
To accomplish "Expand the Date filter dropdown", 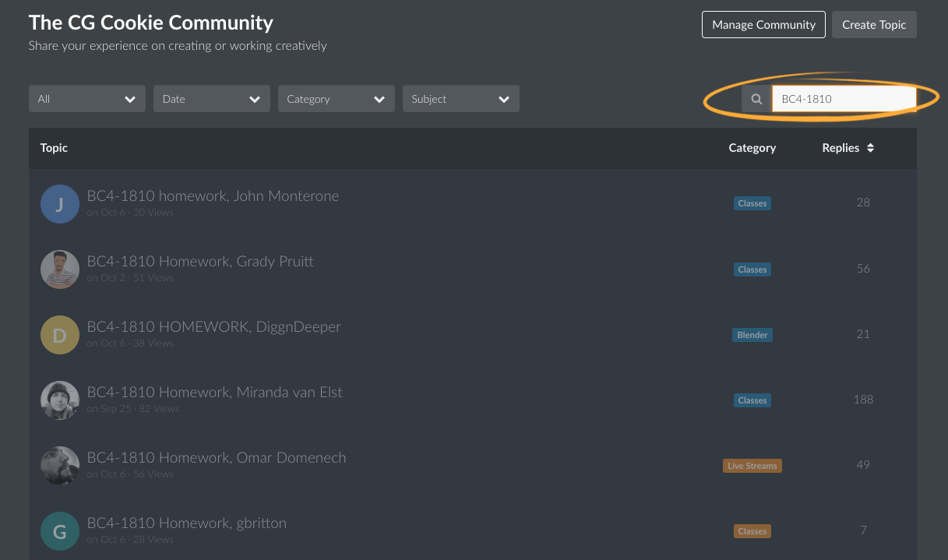I will click(211, 98).
